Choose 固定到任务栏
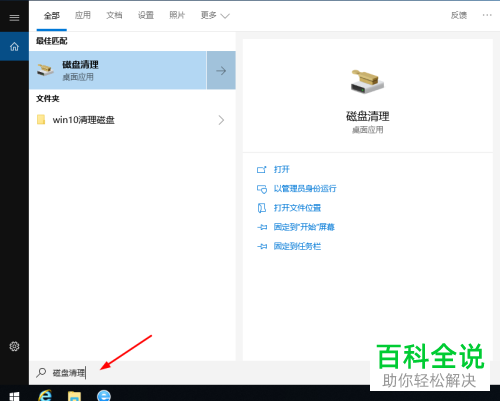The height and width of the screenshot is (401, 500). pyautogui.click(x=297, y=246)
